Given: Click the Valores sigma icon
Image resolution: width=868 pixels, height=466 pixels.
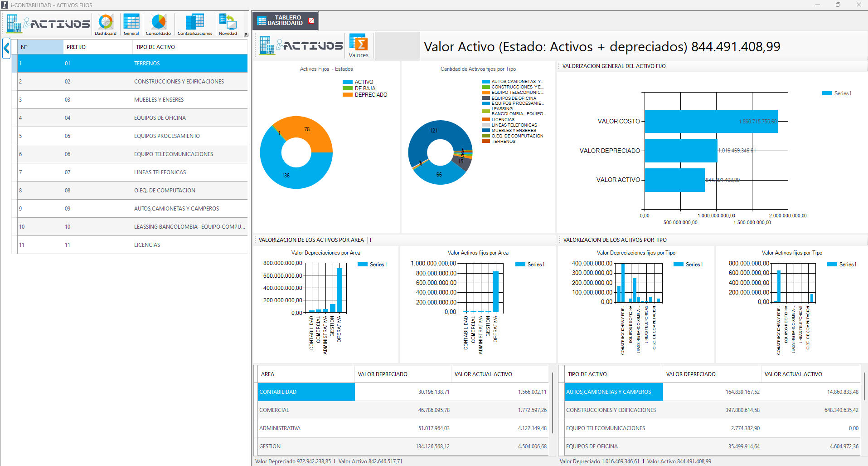Looking at the screenshot, I should [x=359, y=46].
